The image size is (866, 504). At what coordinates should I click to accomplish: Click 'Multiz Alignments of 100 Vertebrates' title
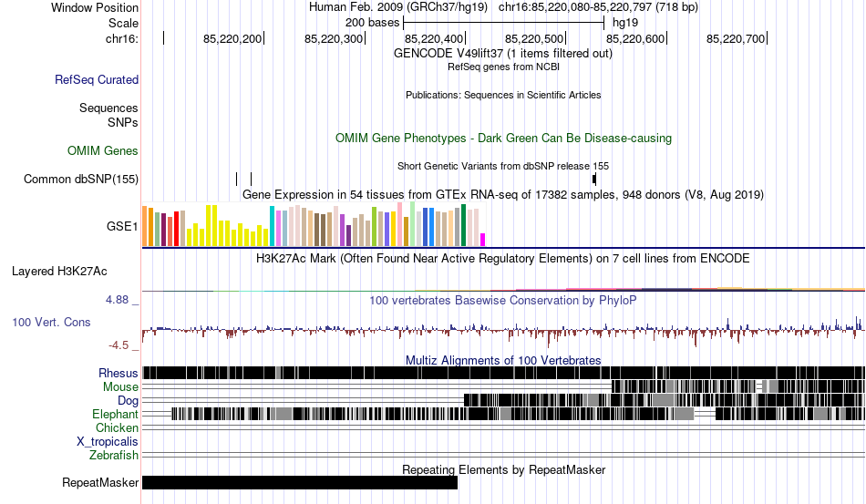pyautogui.click(x=503, y=361)
